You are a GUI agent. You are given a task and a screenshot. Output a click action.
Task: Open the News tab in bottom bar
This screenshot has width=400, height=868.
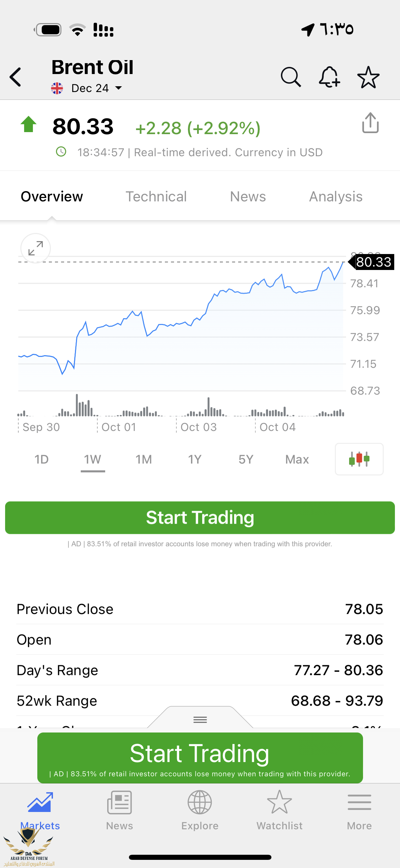pos(119,810)
